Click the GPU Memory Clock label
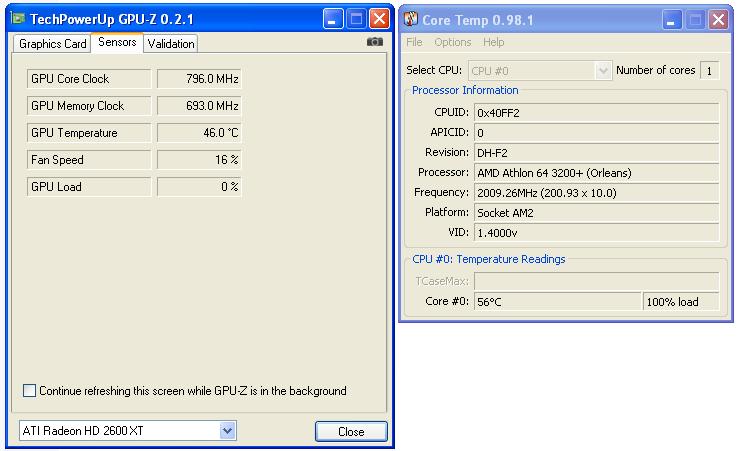Image resolution: width=737 pixels, height=451 pixels. tap(89, 106)
